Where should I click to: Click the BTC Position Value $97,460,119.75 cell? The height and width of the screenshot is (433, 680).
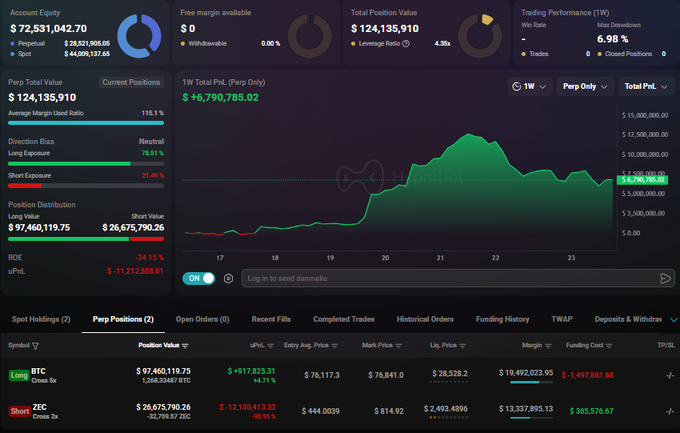(163, 371)
